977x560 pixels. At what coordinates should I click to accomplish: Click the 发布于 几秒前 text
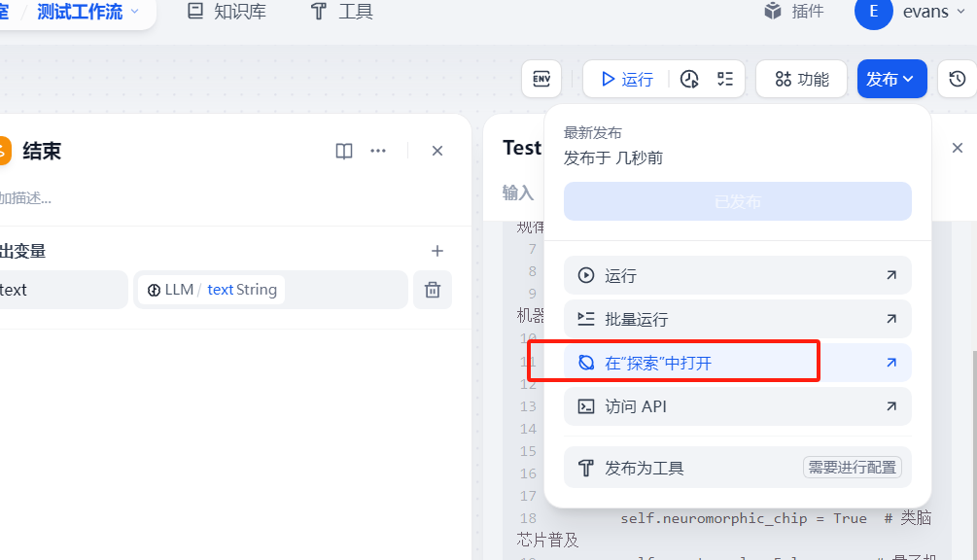click(613, 158)
